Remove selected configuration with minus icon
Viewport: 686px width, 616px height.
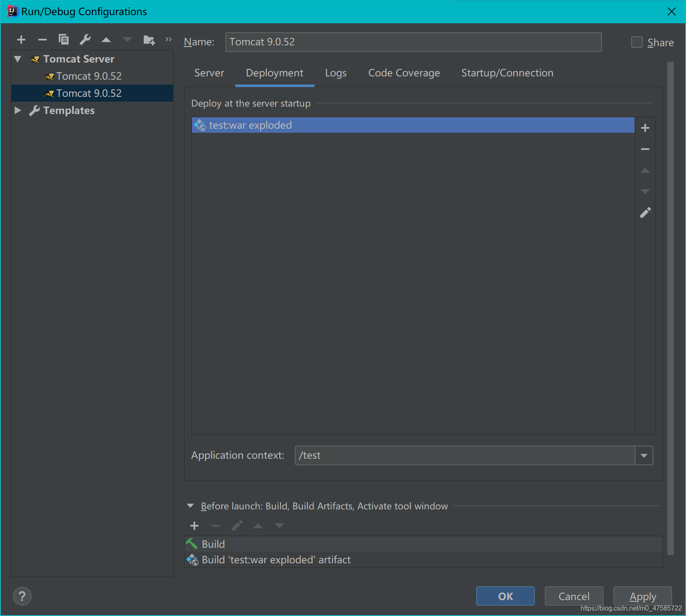click(x=42, y=40)
